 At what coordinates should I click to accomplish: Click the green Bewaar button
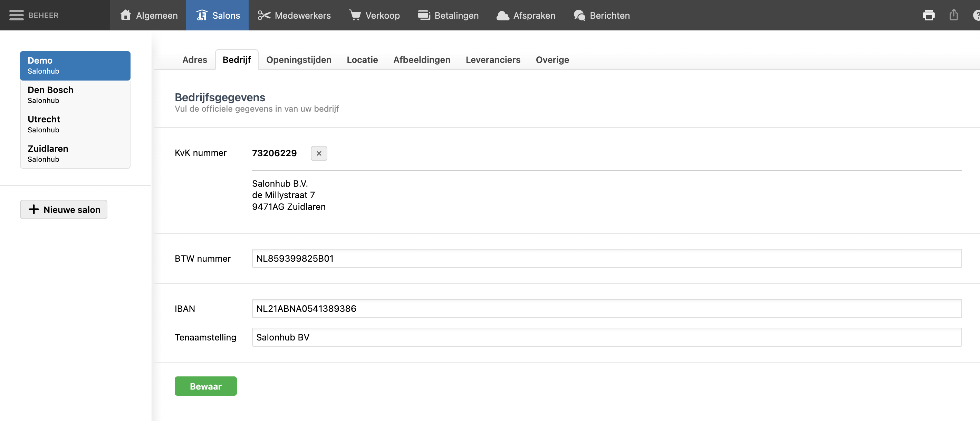pos(205,386)
